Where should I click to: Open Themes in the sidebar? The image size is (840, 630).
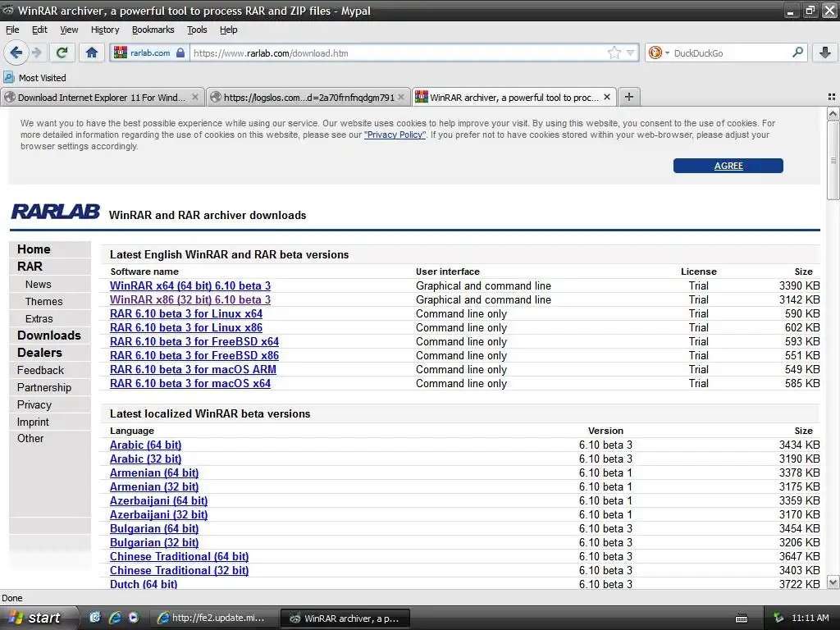tap(44, 301)
